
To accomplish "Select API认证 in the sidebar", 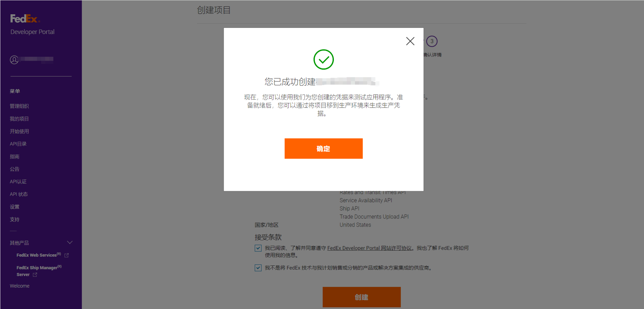I will pyautogui.click(x=18, y=182).
